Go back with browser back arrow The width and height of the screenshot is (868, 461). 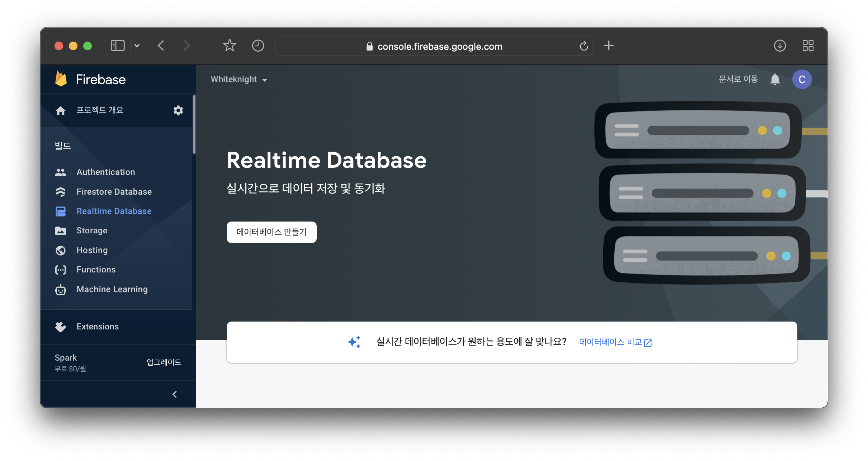pos(161,46)
